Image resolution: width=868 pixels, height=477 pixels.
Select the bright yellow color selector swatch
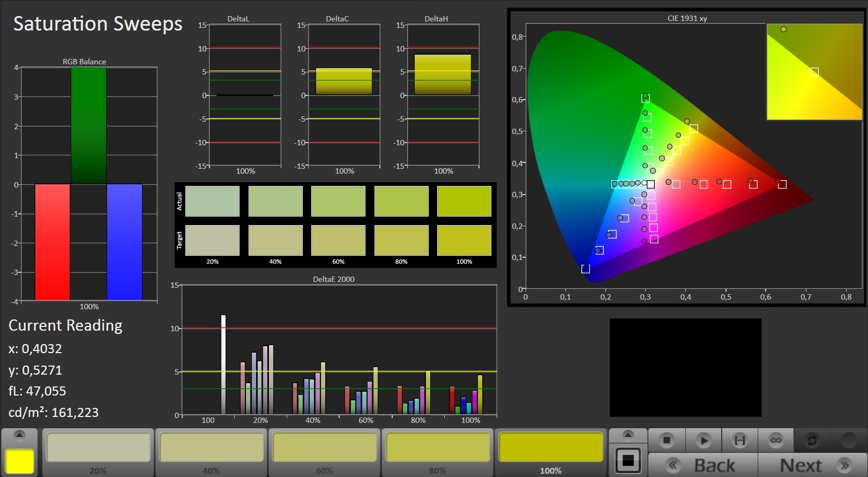19,461
